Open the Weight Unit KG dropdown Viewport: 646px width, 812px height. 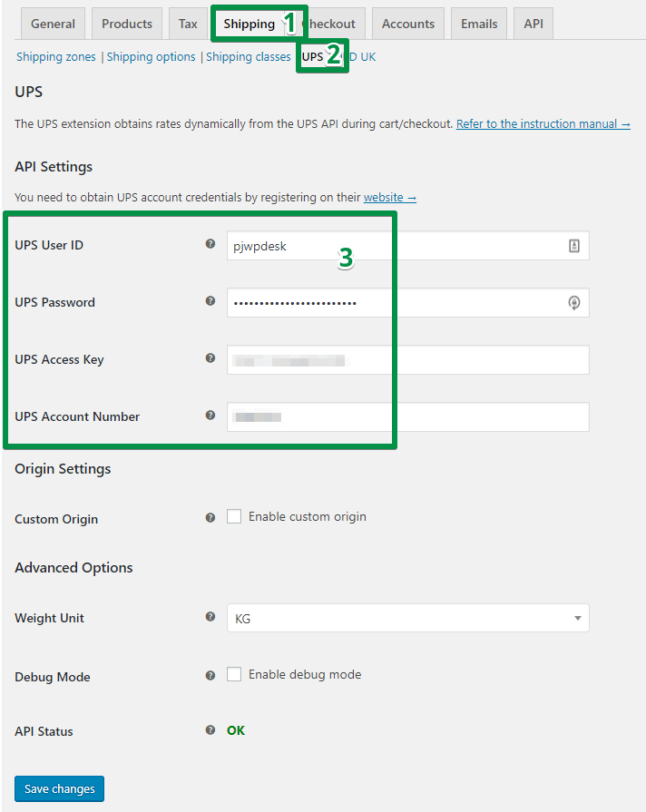coord(407,618)
